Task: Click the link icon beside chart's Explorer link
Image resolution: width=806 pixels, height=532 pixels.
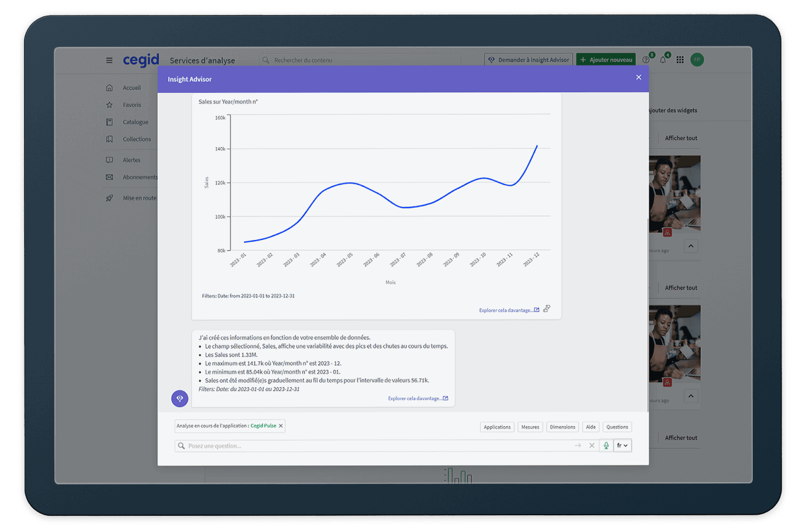Action: click(x=547, y=309)
